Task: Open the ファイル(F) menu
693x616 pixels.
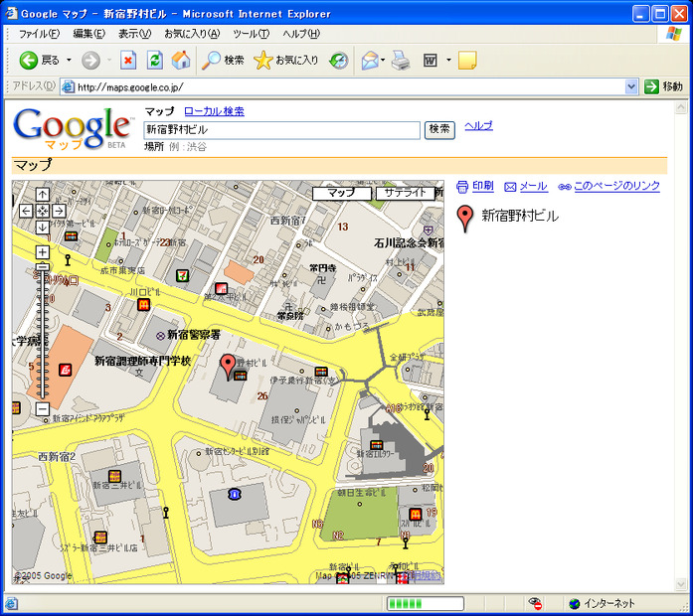Action: 39,34
